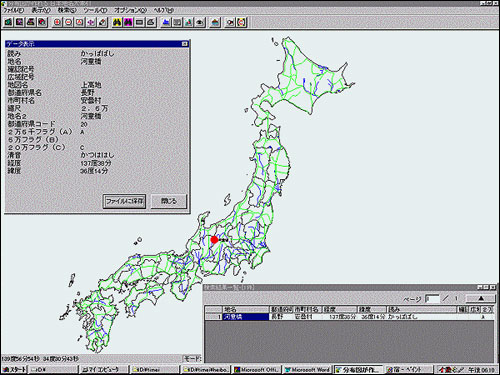Select the 河童橋 cell in results row
The width and height of the screenshot is (500, 375).
tap(246, 317)
